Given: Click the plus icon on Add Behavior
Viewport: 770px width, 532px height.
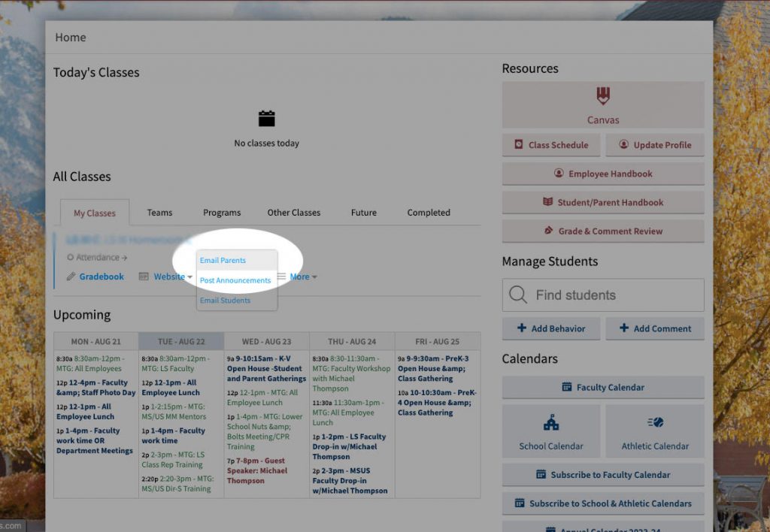Looking at the screenshot, I should pyautogui.click(x=522, y=328).
